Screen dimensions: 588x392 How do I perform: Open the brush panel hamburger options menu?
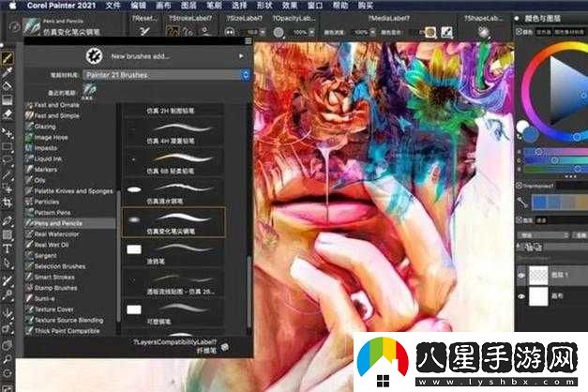(248, 41)
